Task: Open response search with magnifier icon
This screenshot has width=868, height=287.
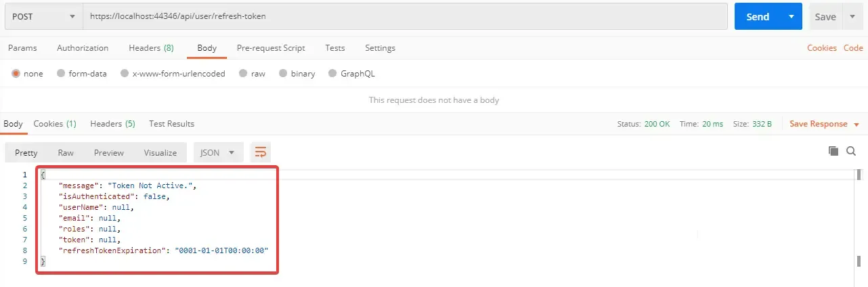Action: (851, 151)
